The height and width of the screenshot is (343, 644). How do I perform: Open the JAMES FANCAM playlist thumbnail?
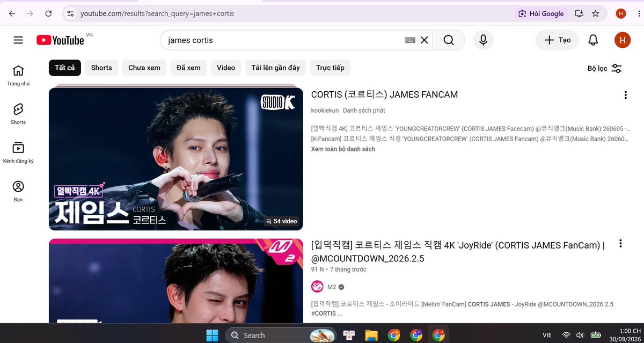176,159
